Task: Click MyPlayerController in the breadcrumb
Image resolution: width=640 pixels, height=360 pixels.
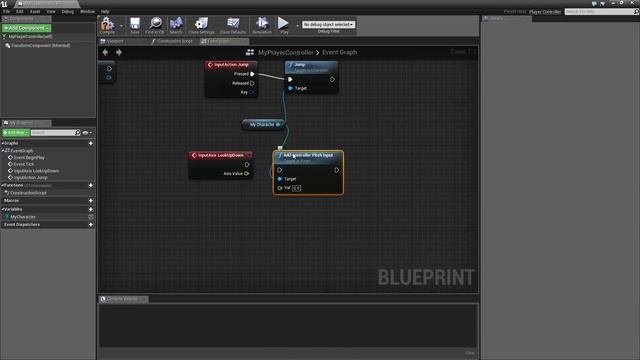Action: point(286,52)
